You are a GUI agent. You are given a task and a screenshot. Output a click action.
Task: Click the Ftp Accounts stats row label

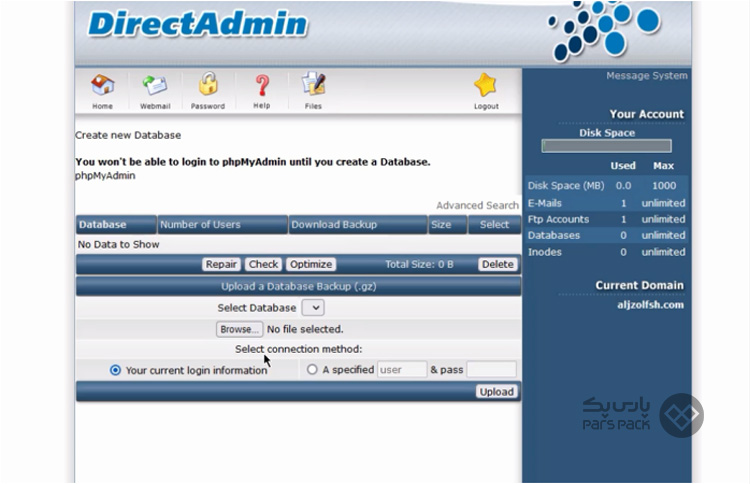tap(558, 220)
